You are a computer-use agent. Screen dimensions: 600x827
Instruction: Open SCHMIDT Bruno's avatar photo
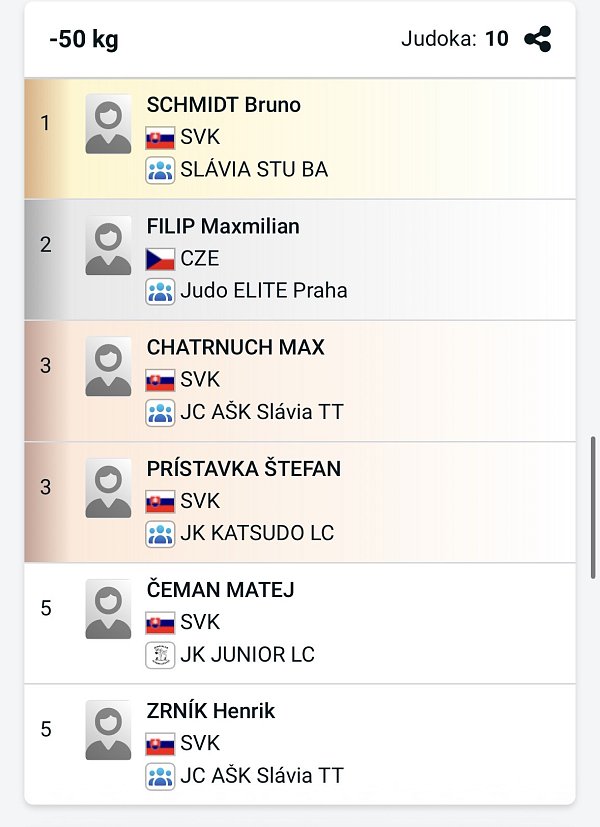tap(108, 124)
